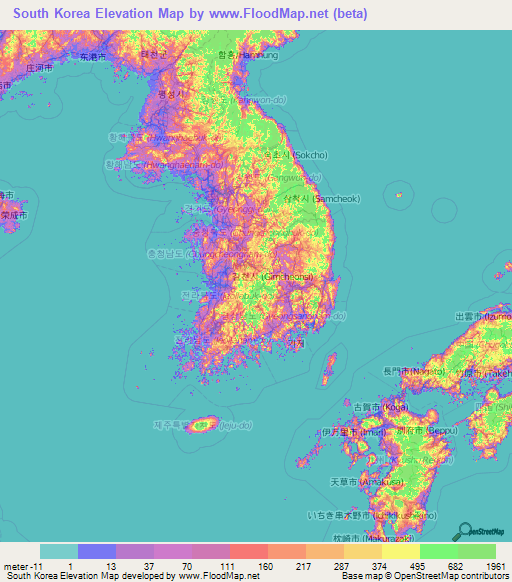Viewport: 512px width, 582px height.
Task: Select the red 111 meter legend swatch
Action: [x=249, y=551]
